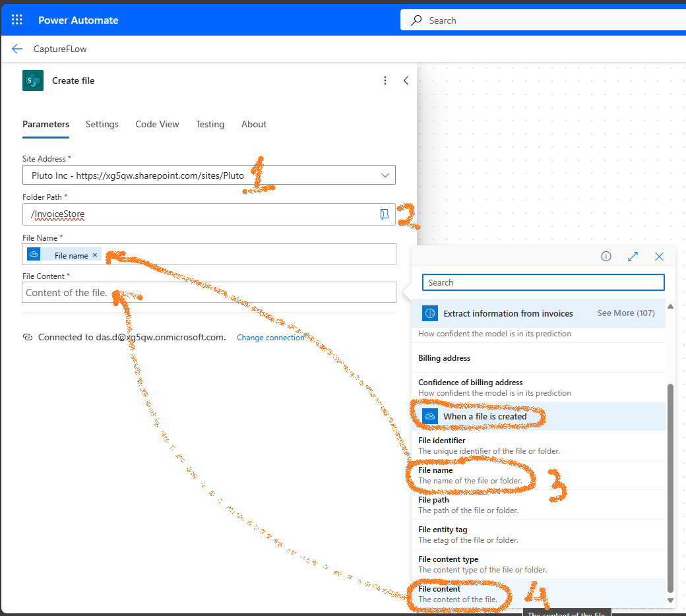Click the connection link icon
This screenshot has height=616, width=686.
click(x=28, y=337)
